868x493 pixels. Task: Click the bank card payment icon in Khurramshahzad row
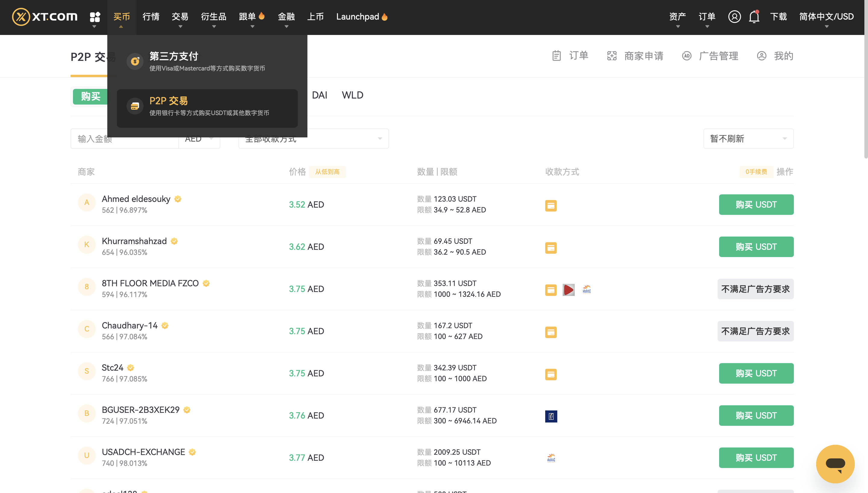(551, 248)
